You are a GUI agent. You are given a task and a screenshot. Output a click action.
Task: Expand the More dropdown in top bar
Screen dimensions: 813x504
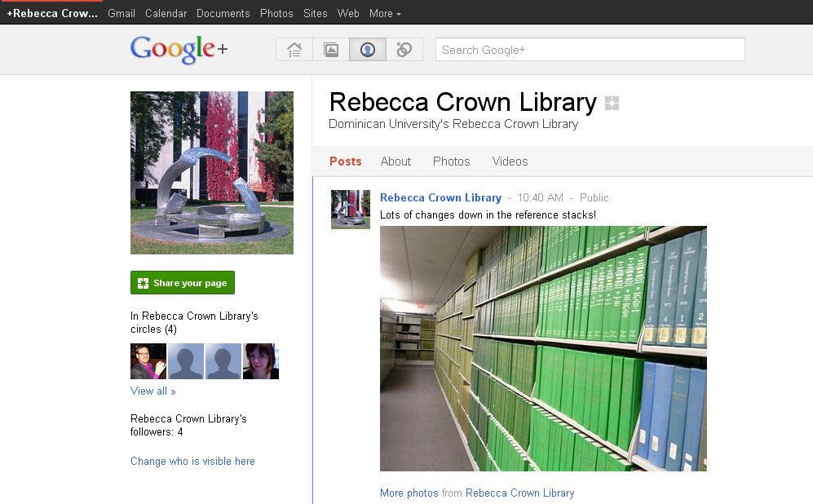point(385,14)
